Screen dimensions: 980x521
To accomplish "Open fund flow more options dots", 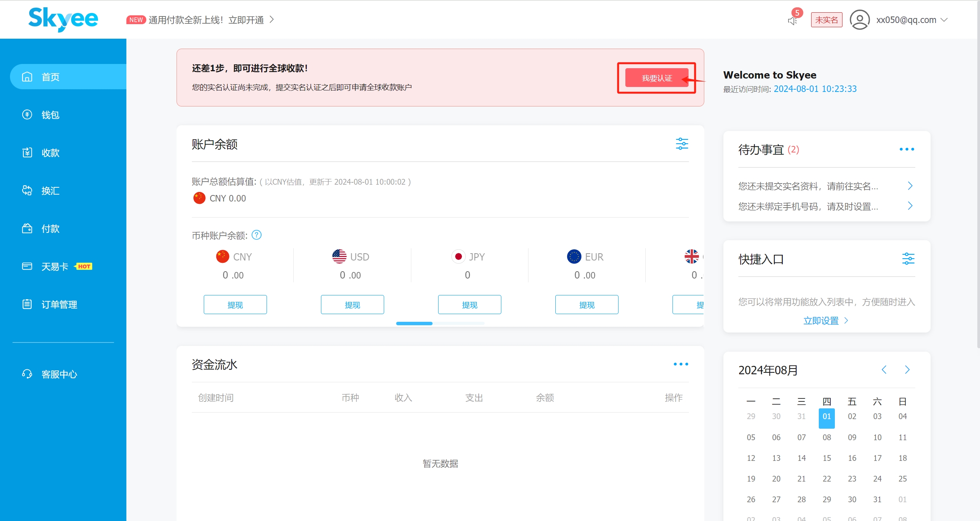I will click(681, 364).
